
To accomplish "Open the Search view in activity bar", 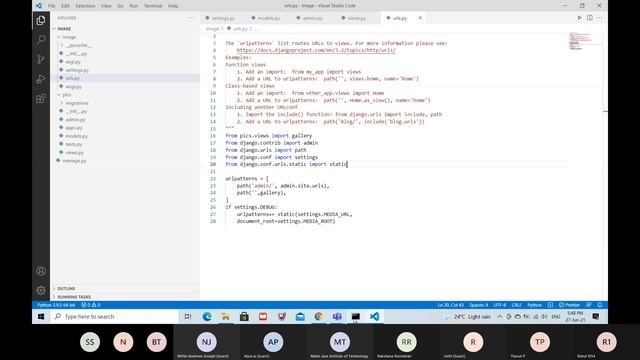I will (x=41, y=39).
